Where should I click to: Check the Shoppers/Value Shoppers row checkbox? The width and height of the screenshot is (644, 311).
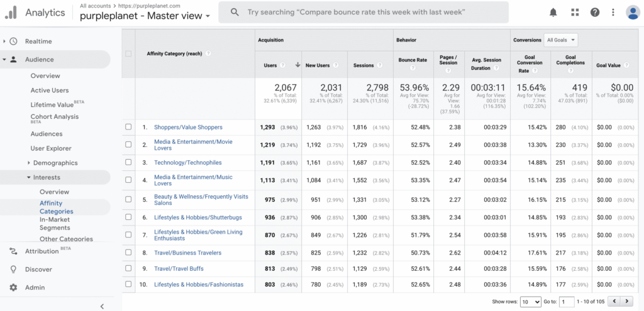(128, 127)
